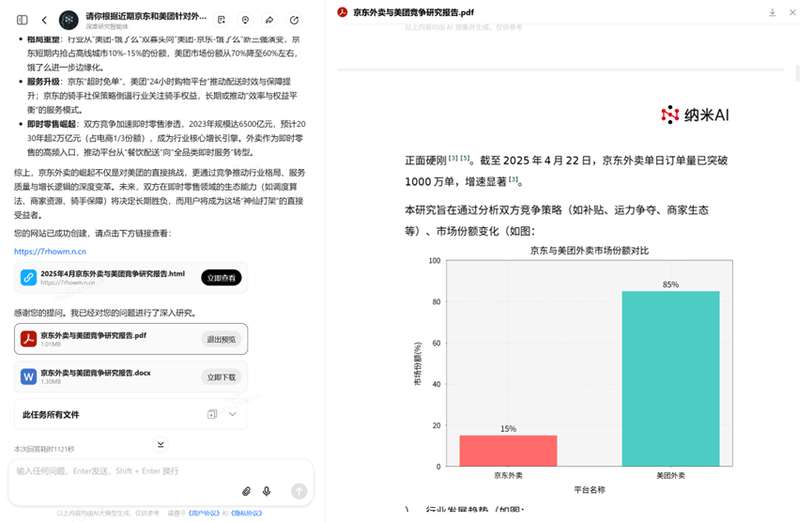
Task: Click 退出预览 on the PDF file card
Action: (222, 340)
